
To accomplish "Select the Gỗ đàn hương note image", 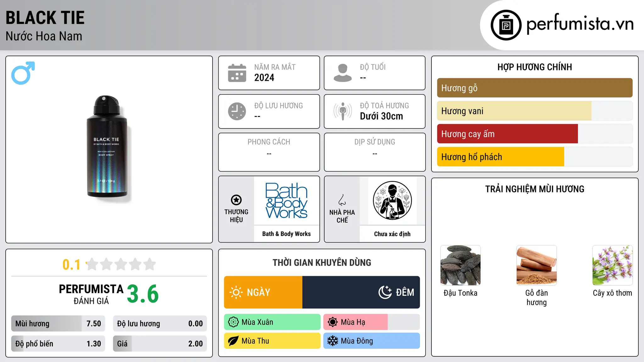I will (536, 265).
